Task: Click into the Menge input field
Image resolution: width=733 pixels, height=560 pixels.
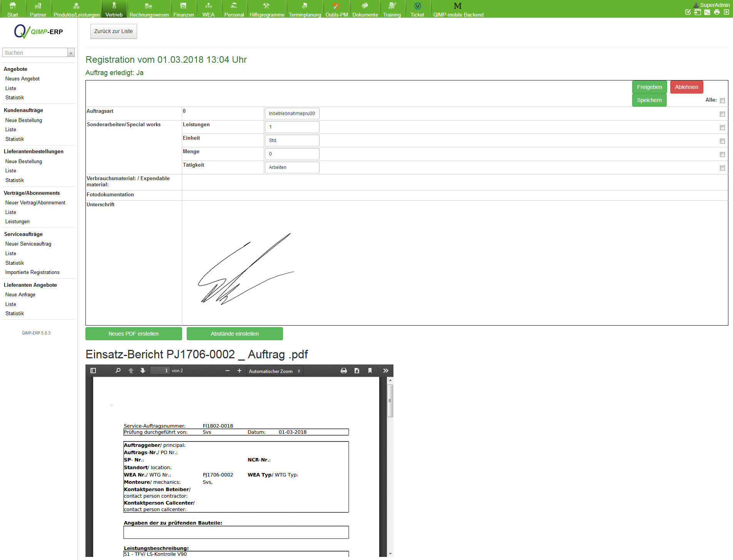Action: tap(292, 154)
